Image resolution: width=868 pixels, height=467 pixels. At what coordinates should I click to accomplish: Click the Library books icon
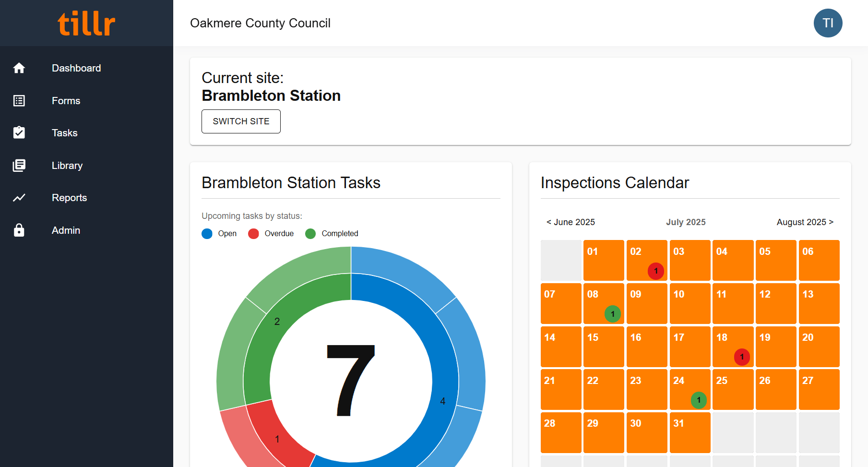19,166
